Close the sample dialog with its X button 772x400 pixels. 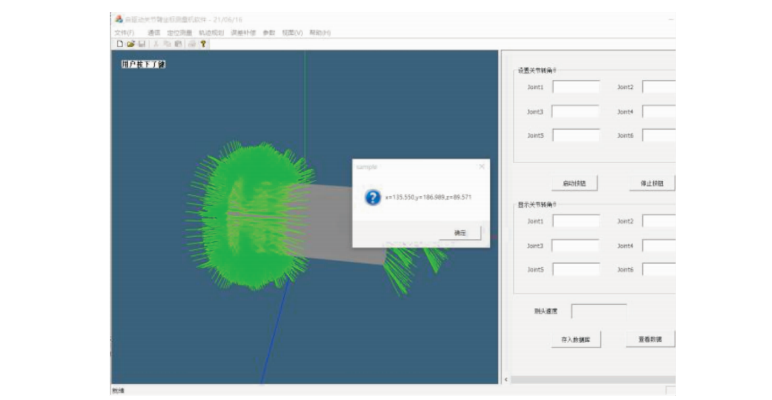coord(482,167)
